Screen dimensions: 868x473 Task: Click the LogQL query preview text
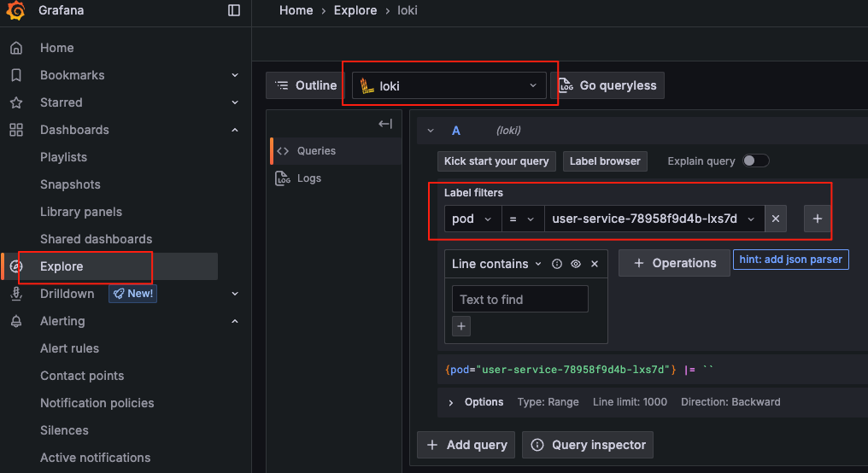click(x=579, y=370)
